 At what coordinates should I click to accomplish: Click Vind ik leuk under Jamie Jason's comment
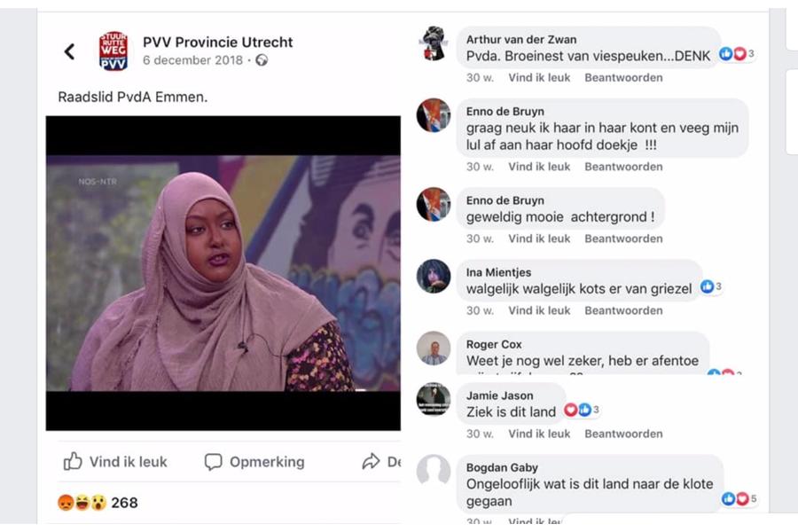tap(539, 434)
